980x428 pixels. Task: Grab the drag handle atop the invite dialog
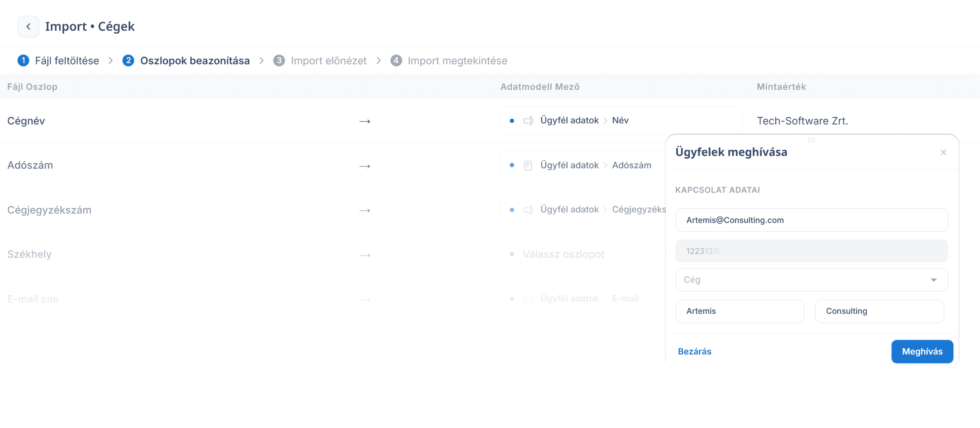pyautogui.click(x=811, y=140)
